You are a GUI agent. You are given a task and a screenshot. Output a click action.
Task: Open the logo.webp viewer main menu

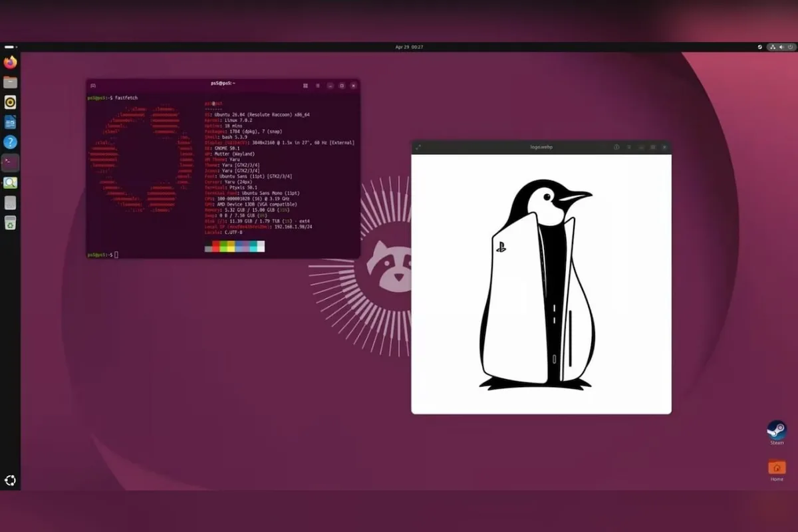coord(628,147)
